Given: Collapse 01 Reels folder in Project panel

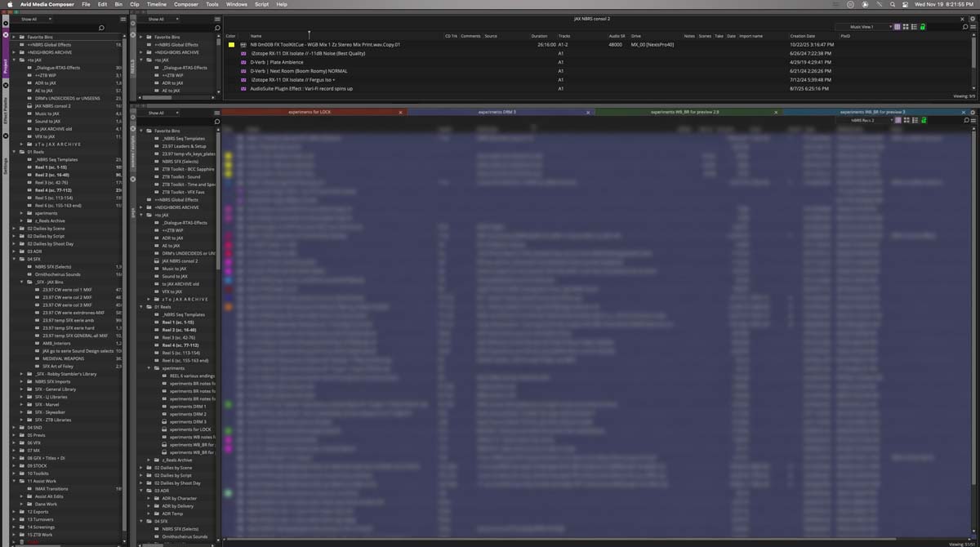Looking at the screenshot, I should [15, 152].
